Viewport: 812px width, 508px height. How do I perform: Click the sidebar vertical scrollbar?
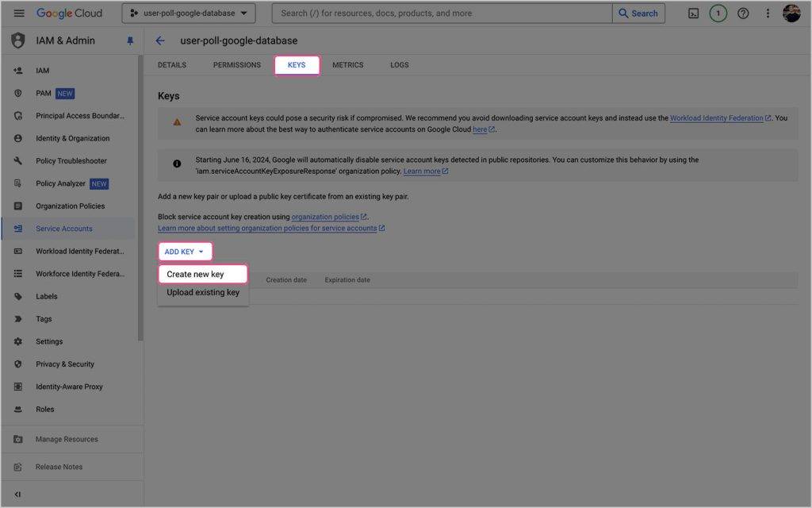140,198
